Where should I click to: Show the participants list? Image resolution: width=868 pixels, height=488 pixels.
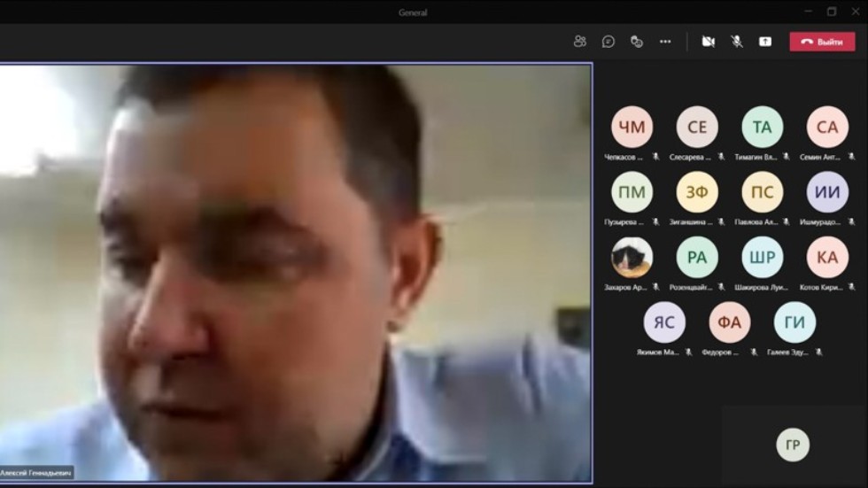click(x=580, y=42)
